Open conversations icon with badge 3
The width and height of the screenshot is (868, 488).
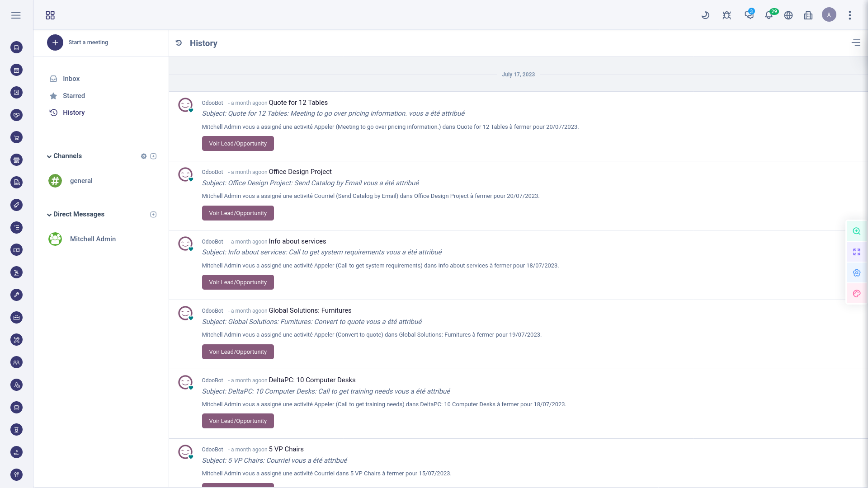749,15
